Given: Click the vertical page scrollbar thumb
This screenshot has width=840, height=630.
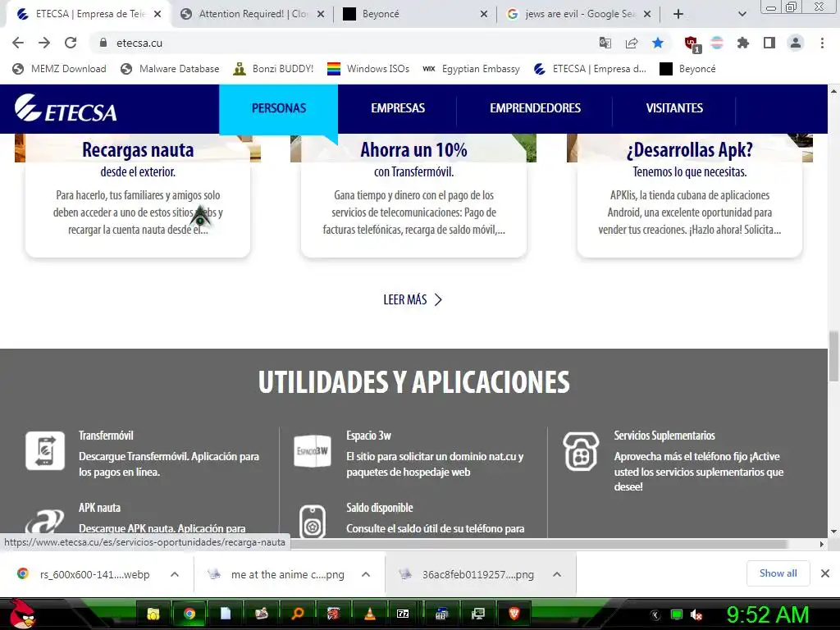Looking at the screenshot, I should [833, 356].
